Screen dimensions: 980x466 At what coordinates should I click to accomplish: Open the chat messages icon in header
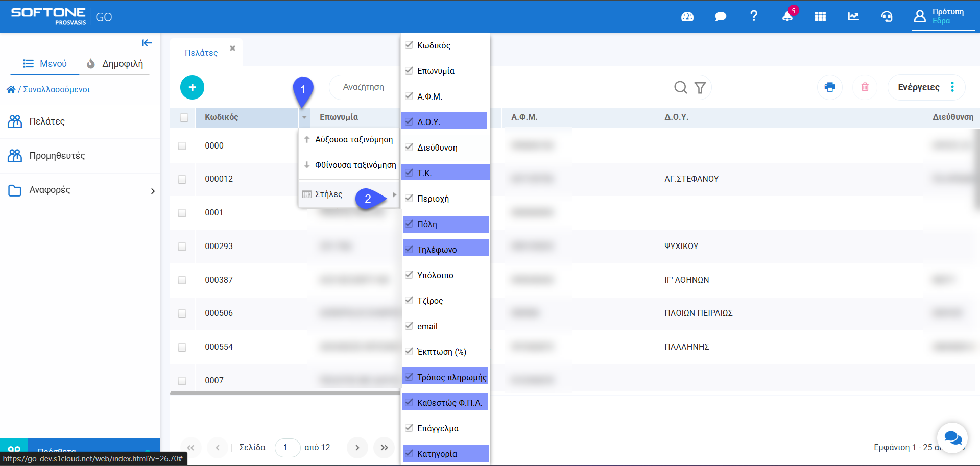point(721,17)
